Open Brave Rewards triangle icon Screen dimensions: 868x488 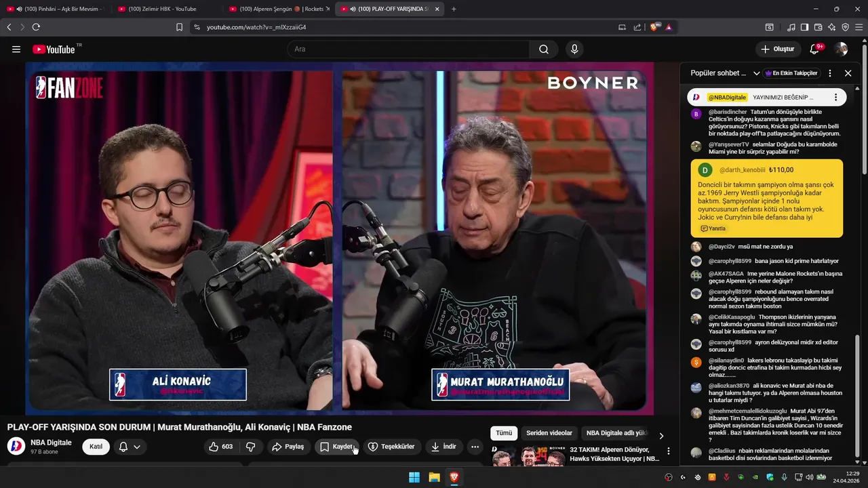click(x=669, y=27)
